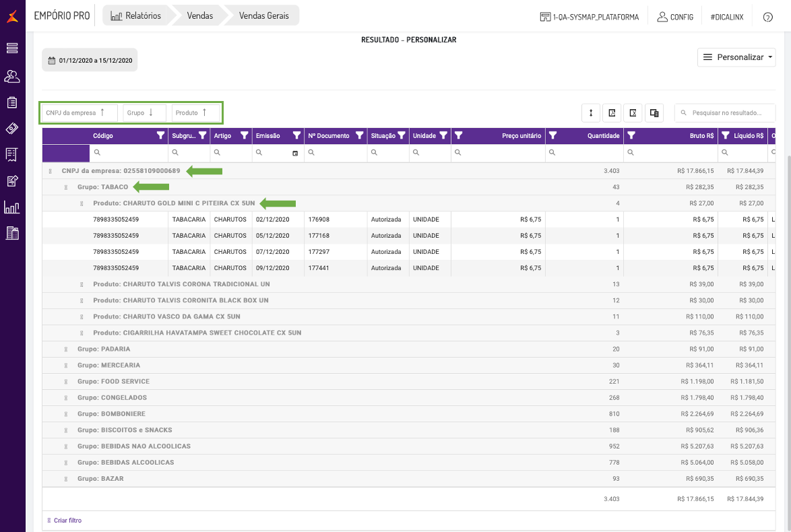
Task: Export results to Excel
Action: point(633,113)
